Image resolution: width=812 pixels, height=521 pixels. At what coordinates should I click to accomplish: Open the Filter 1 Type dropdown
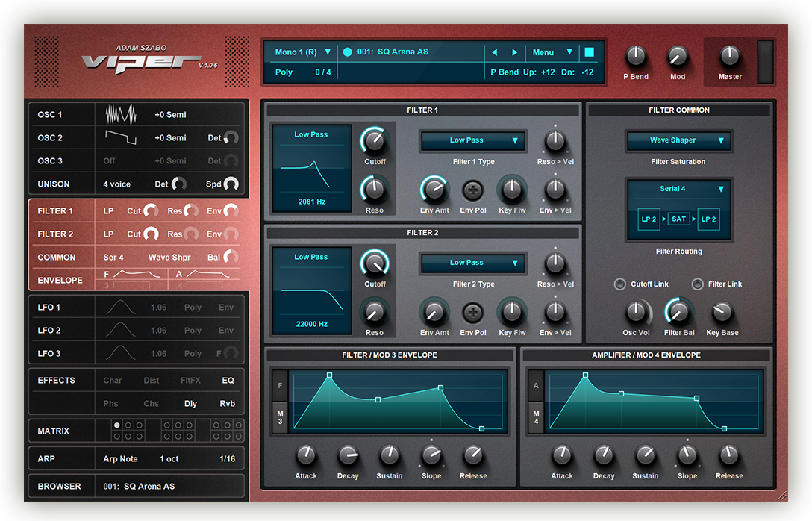[x=473, y=140]
